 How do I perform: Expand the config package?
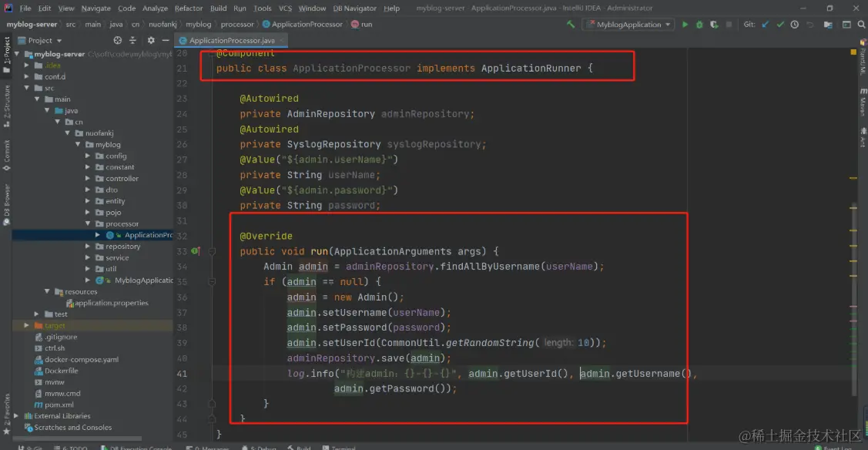pyautogui.click(x=88, y=156)
